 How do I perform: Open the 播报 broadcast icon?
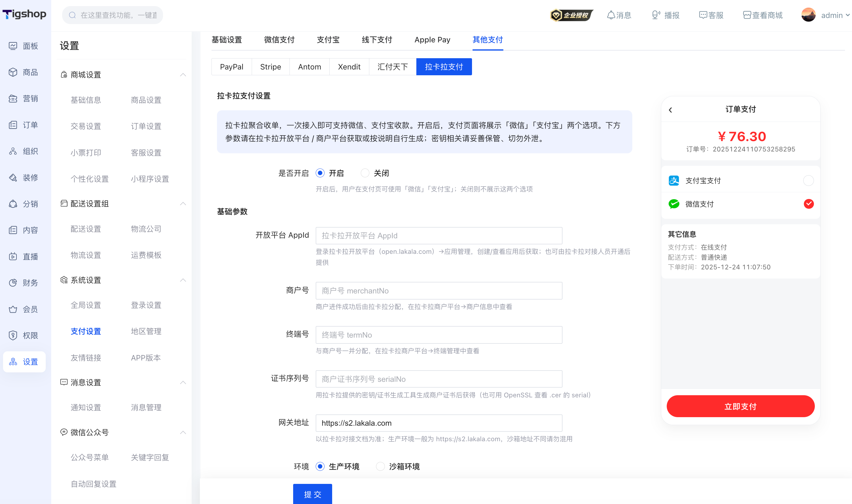pyautogui.click(x=656, y=15)
